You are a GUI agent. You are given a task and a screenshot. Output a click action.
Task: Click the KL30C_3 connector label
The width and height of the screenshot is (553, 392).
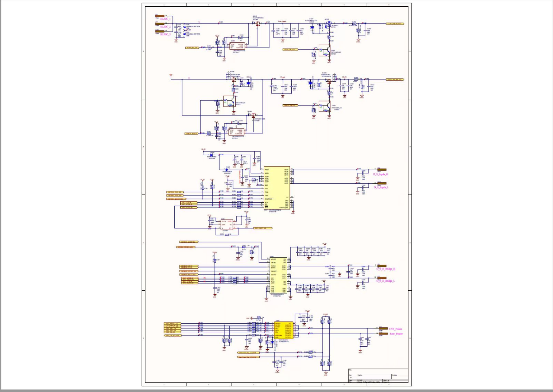pos(165,35)
